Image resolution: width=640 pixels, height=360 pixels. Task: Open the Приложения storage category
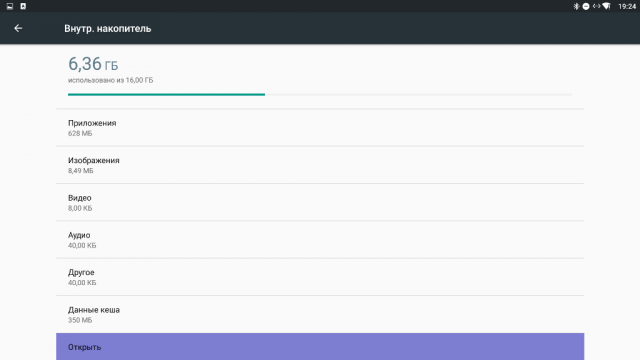[320, 128]
